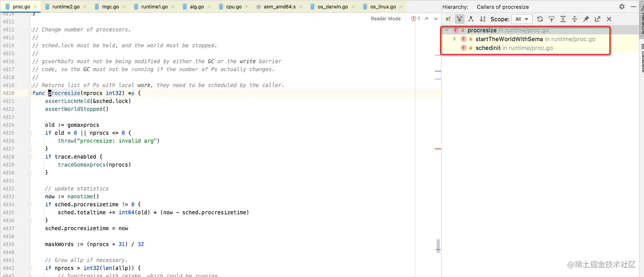The height and width of the screenshot is (277, 644).
Task: Close the runtime1.go tab
Action: pyautogui.click(x=173, y=7)
